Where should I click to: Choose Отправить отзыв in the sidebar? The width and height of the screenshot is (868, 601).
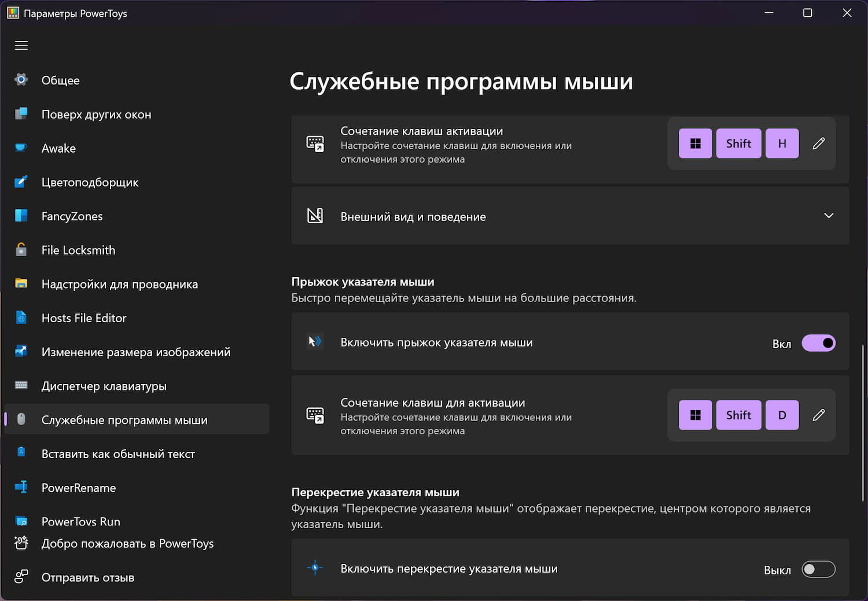click(137, 577)
